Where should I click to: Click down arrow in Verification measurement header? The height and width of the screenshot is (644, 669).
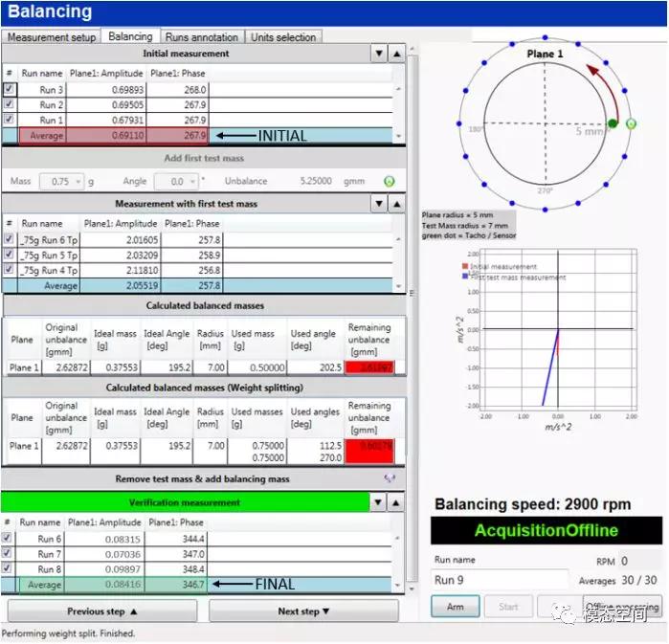pyautogui.click(x=379, y=502)
